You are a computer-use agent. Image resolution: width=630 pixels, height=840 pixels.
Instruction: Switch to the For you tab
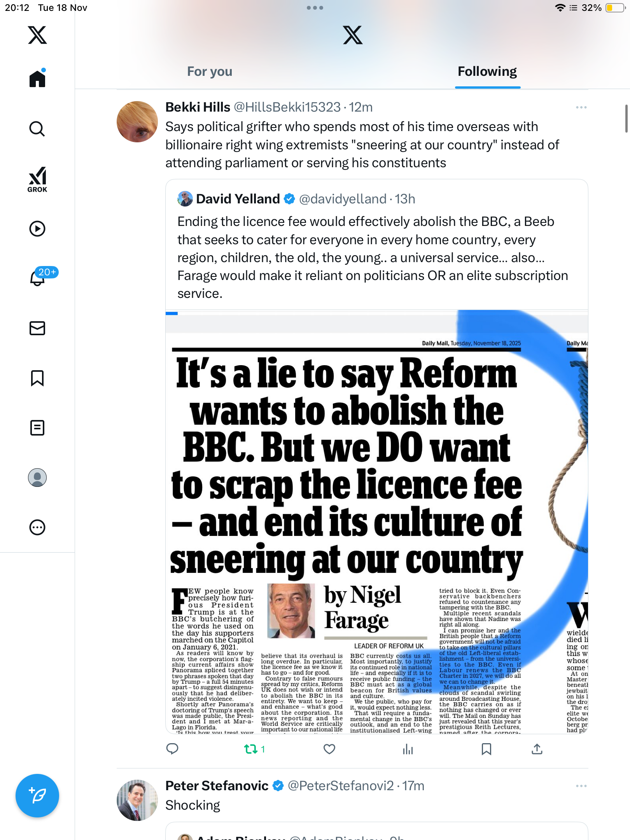[210, 72]
